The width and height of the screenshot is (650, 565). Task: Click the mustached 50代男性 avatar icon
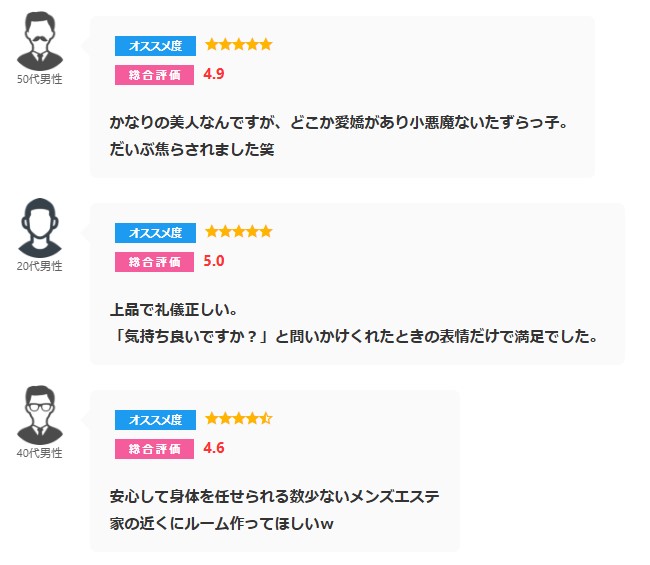point(40,41)
